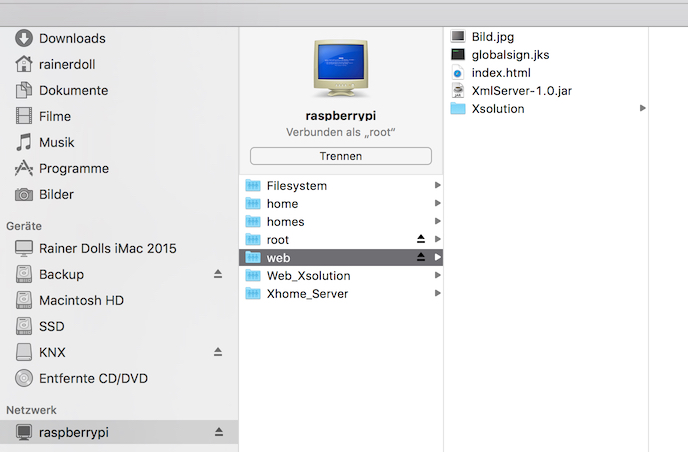Eject the raspberrypi network server
Image resolution: width=688 pixels, height=452 pixels.
click(218, 432)
